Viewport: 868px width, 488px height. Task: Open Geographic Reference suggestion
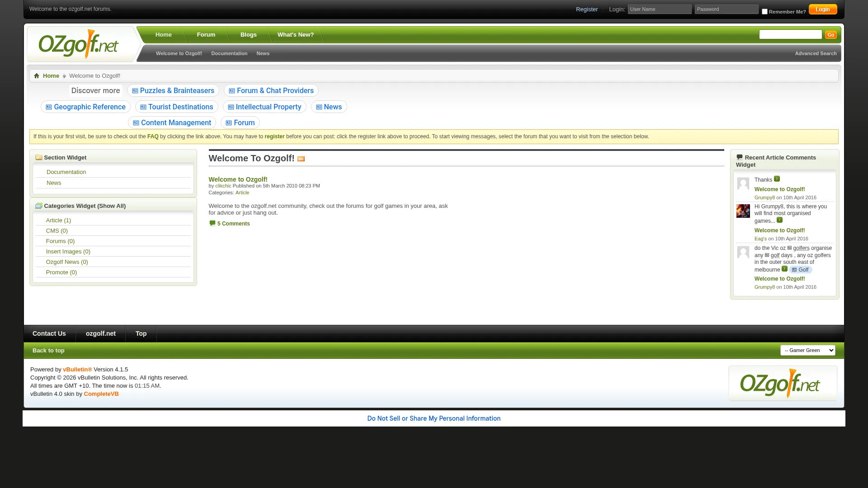[85, 107]
